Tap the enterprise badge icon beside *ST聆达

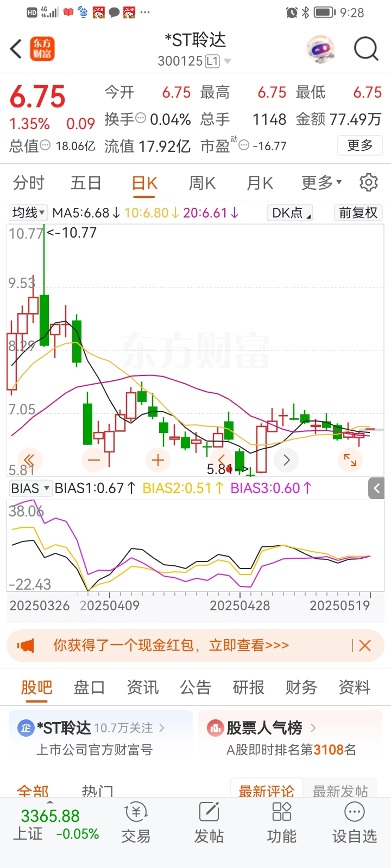point(26,728)
